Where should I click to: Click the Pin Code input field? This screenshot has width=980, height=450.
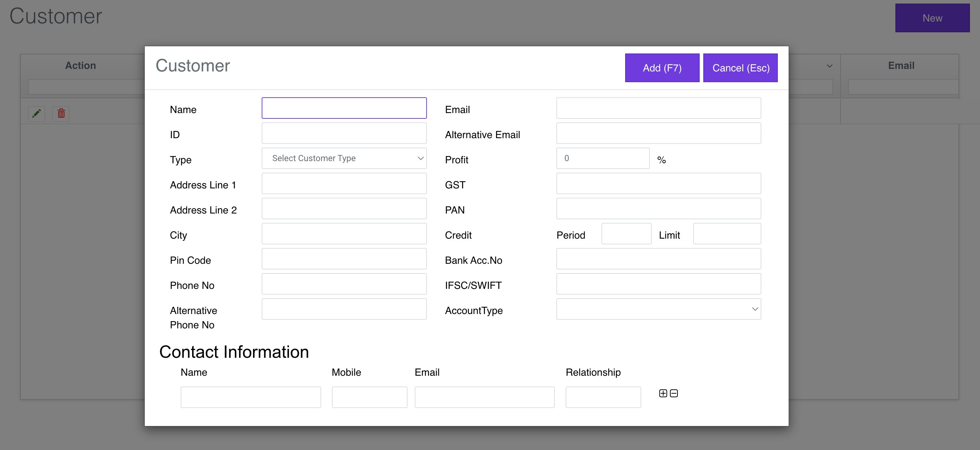[343, 259]
